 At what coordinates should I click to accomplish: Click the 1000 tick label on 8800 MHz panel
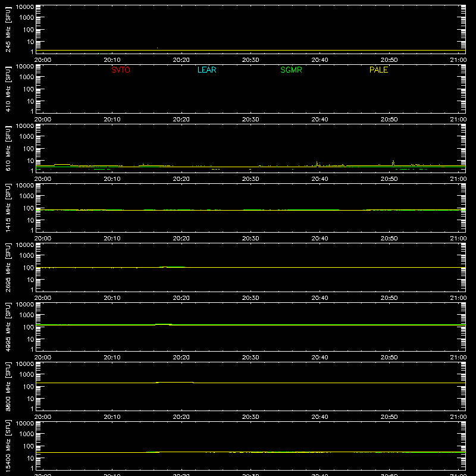tap(27, 375)
